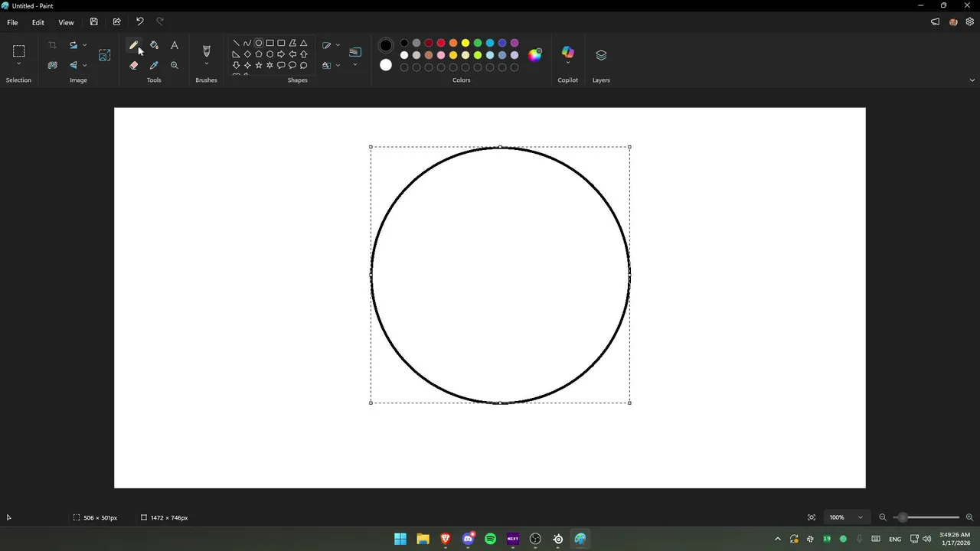Viewport: 980px width, 551px height.
Task: Choose the Right triangle shape
Action: 236,54
